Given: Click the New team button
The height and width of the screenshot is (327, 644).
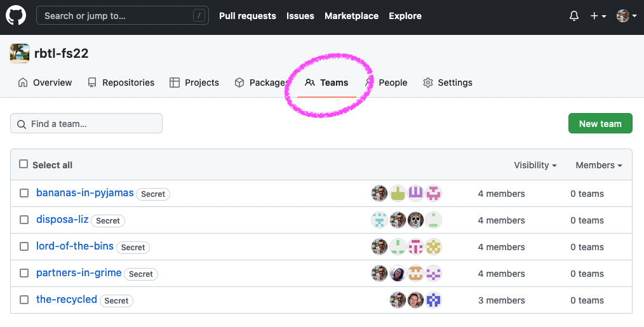Looking at the screenshot, I should (x=600, y=124).
